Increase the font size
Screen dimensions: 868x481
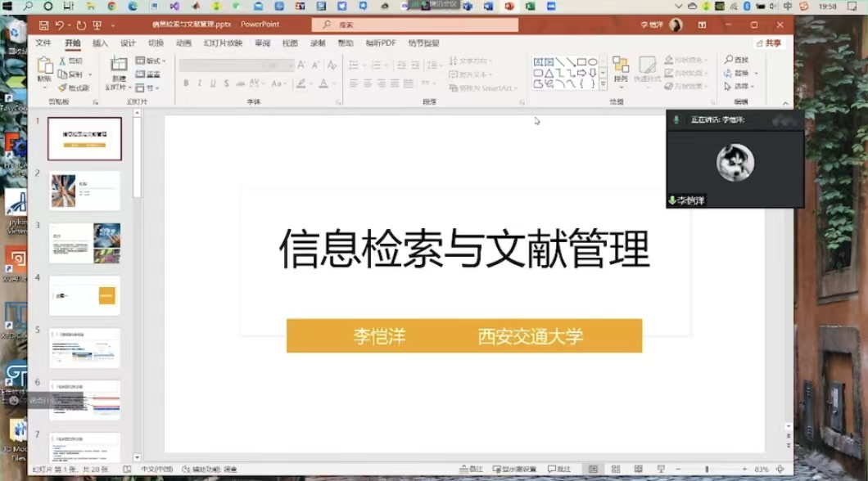point(301,65)
